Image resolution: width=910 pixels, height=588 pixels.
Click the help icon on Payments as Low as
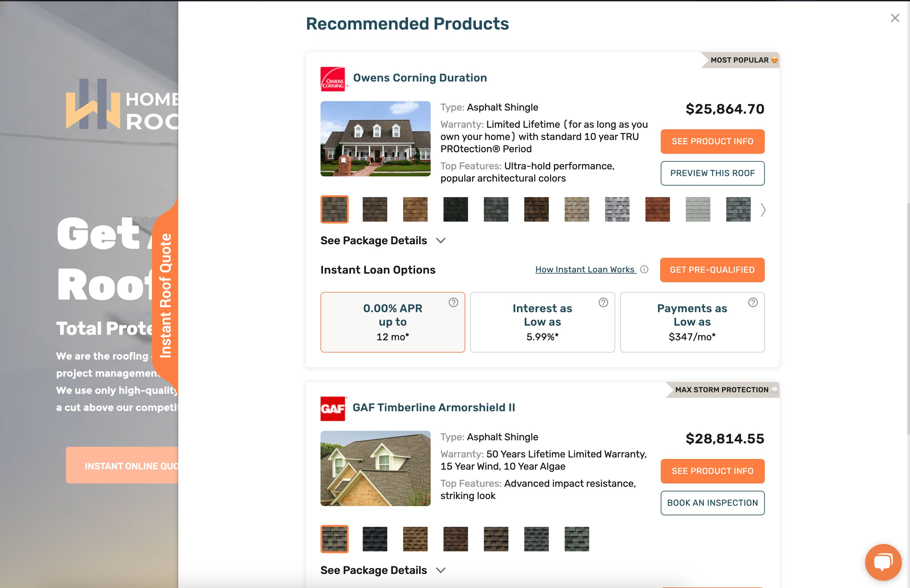click(753, 303)
